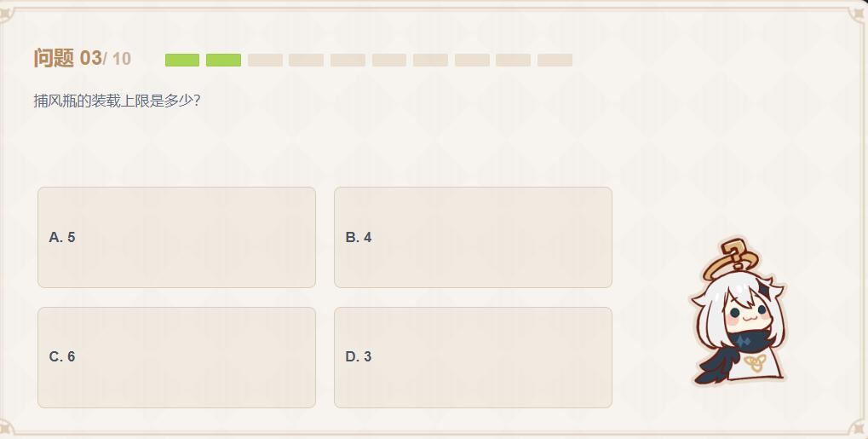Click the ninth progress bar segment
The image size is (868, 439).
coord(513,60)
